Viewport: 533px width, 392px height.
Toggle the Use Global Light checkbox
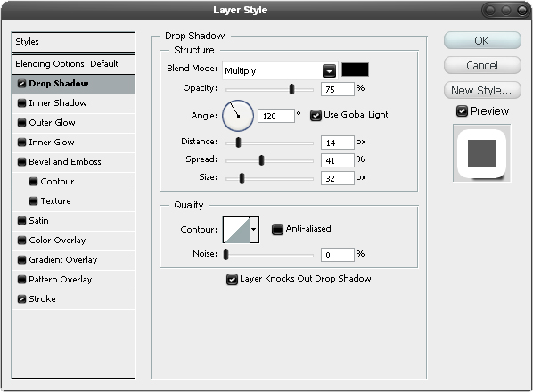[x=316, y=116]
